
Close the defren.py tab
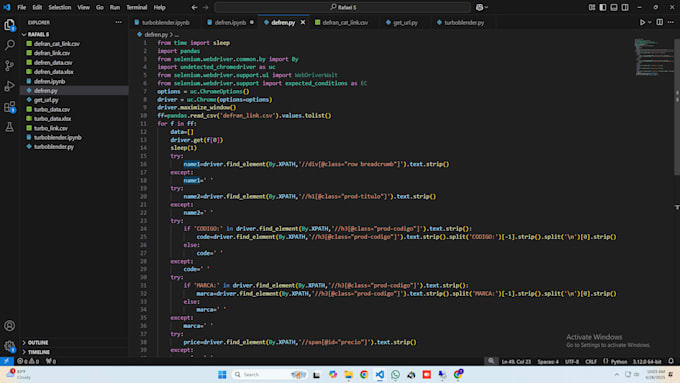coord(303,23)
